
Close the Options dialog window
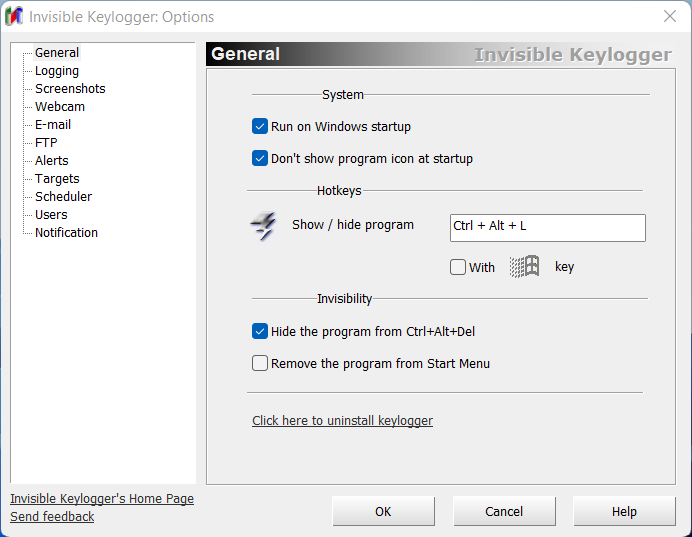(669, 16)
